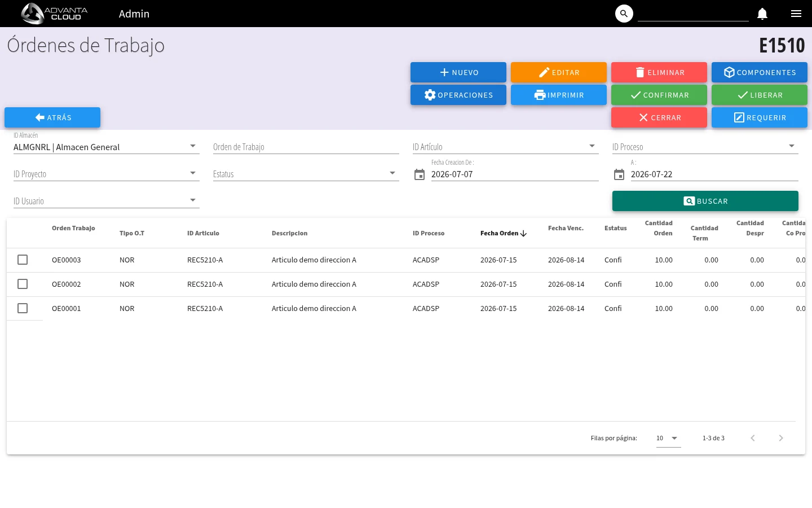Screen dimensions: 812x508
Task: Click the LIBERAR button
Action: click(x=760, y=95)
